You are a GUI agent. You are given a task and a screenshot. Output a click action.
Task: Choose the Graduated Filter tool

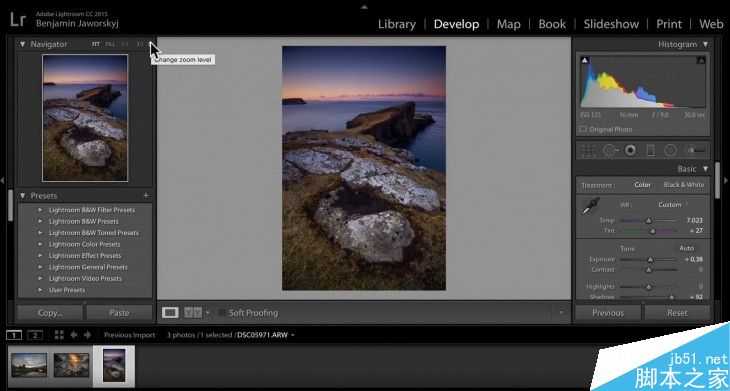[651, 150]
